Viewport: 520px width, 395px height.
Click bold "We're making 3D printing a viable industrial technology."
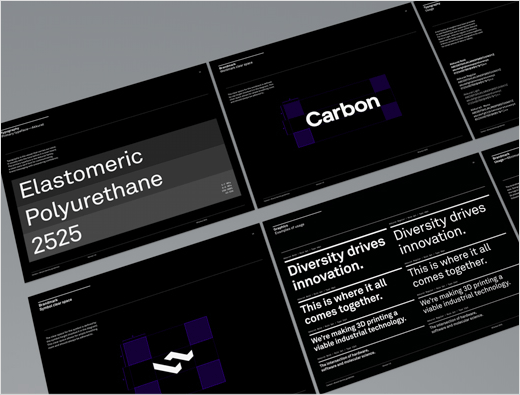point(358,331)
